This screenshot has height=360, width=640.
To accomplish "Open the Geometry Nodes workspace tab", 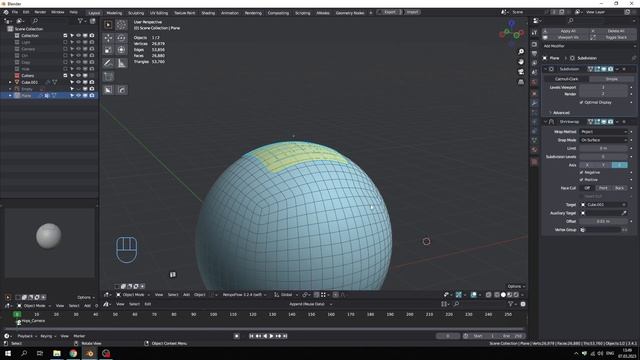I will pos(350,13).
